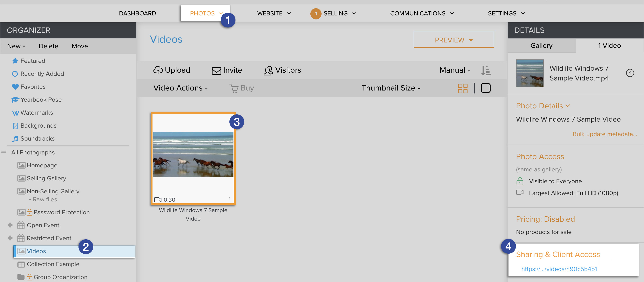
Task: Open the Preview dropdown button
Action: (453, 40)
